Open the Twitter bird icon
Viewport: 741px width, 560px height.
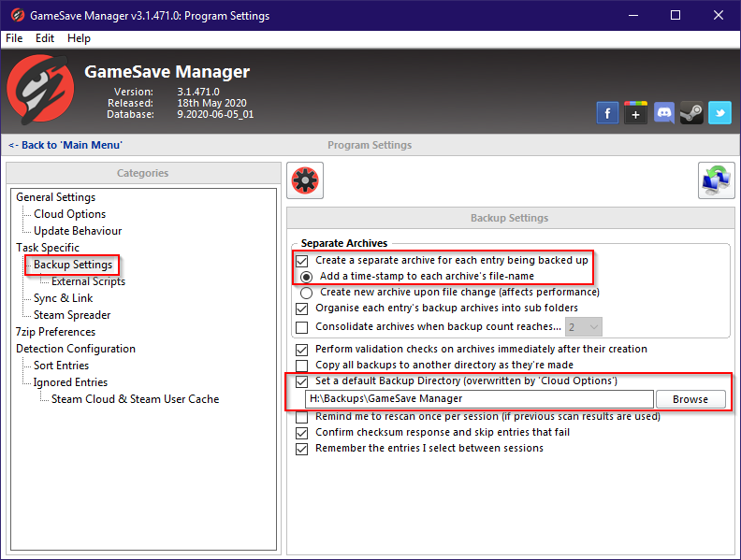pyautogui.click(x=719, y=113)
